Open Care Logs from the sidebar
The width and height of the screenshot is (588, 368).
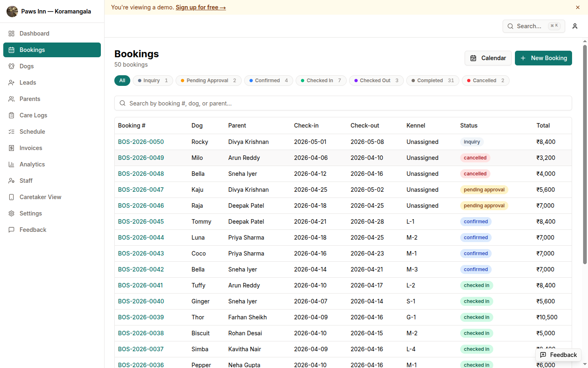(33, 115)
